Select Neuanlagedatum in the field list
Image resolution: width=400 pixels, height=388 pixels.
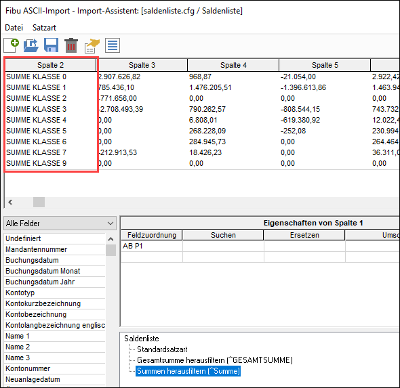(54, 379)
